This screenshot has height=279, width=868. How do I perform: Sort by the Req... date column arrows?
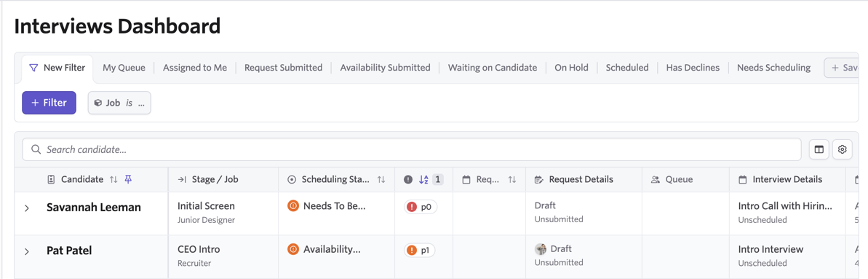point(512,179)
